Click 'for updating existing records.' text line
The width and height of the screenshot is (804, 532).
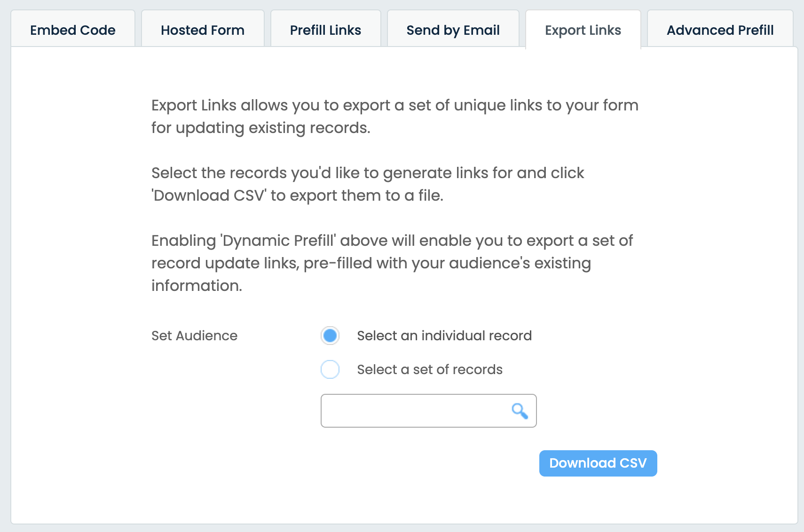point(260,128)
